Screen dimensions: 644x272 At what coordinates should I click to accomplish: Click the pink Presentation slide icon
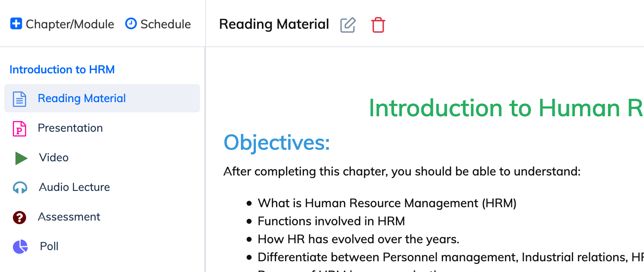(19, 128)
